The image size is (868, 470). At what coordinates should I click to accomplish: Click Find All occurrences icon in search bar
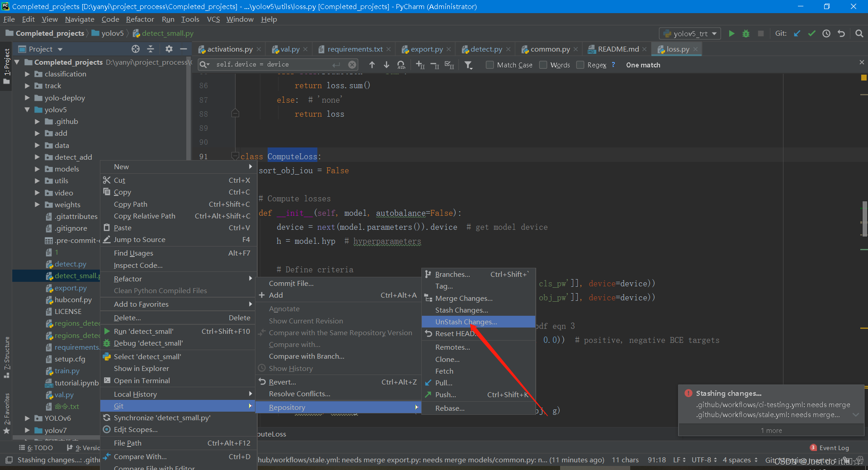[401, 65]
